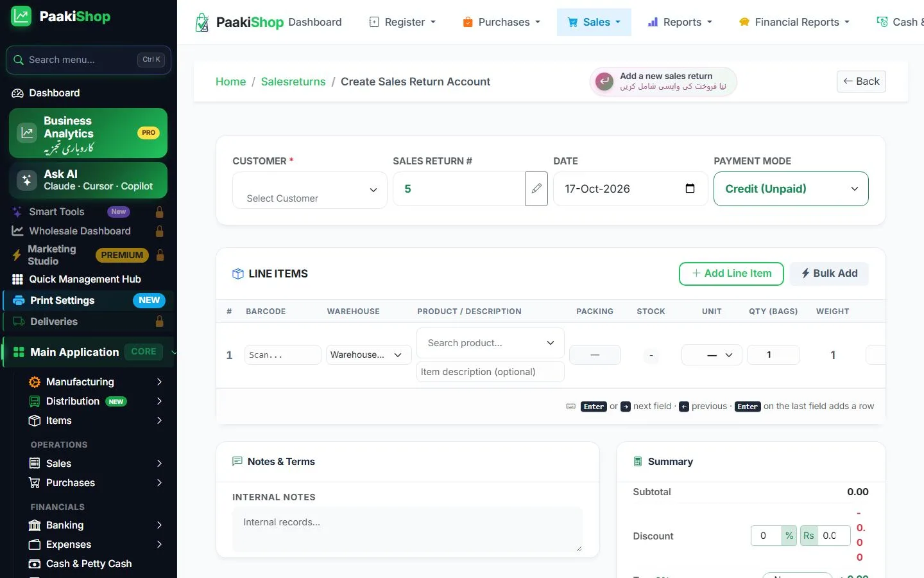The image size is (924, 578).
Task: Click the Deliveries truck icon
Action: pos(19,322)
